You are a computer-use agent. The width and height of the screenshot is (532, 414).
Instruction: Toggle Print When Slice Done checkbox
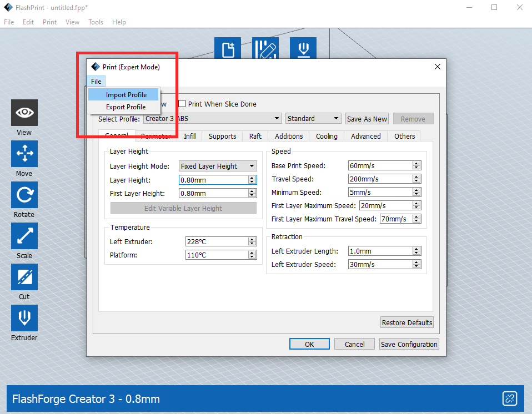(x=182, y=104)
